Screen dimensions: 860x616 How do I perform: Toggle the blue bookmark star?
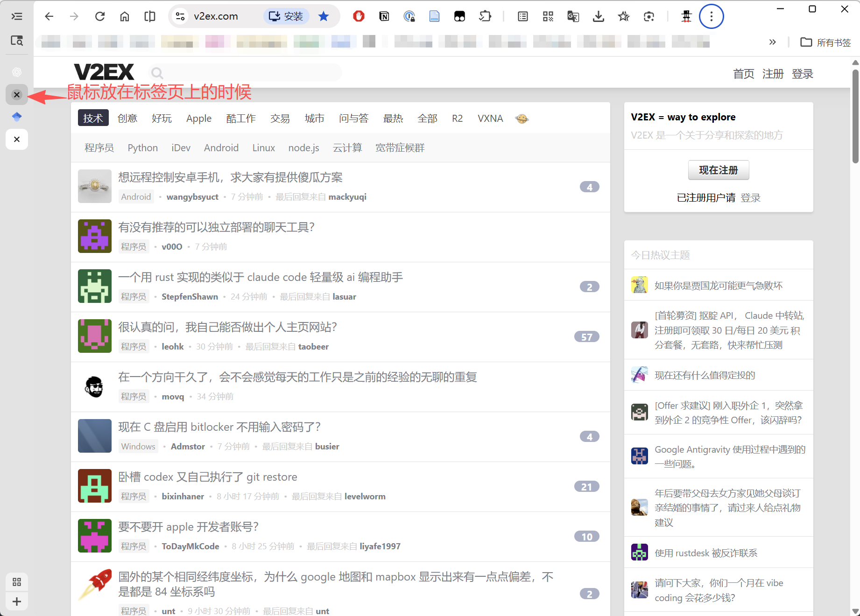pos(324,17)
